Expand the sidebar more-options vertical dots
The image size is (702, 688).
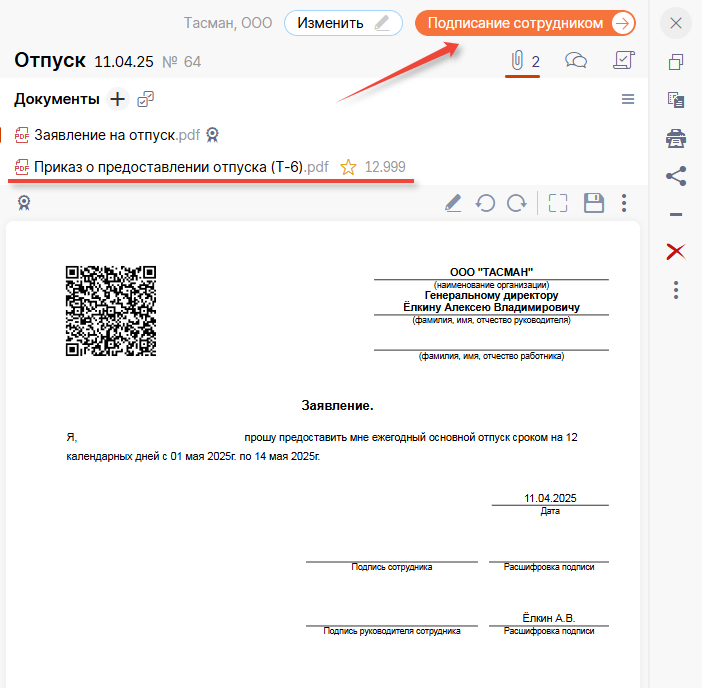click(x=676, y=290)
